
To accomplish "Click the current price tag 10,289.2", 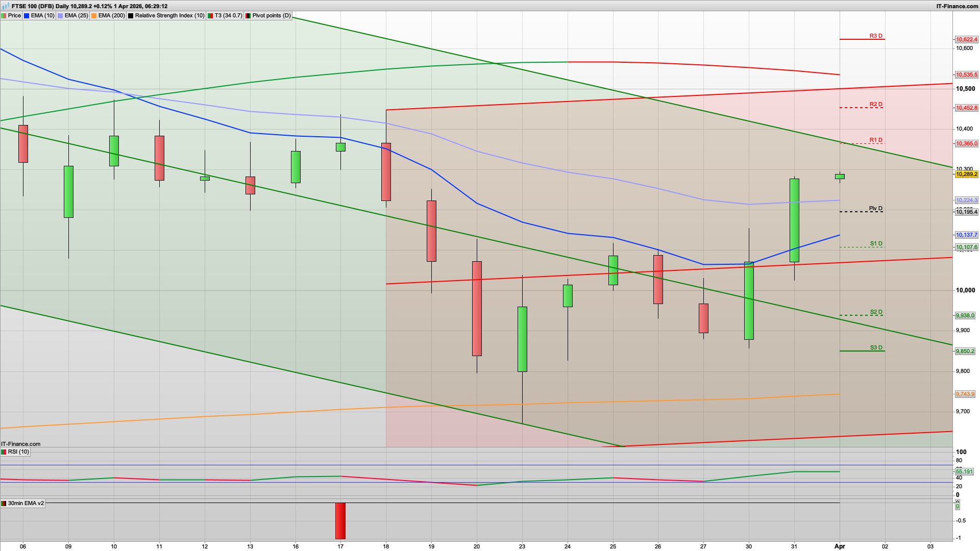I will click(x=966, y=174).
